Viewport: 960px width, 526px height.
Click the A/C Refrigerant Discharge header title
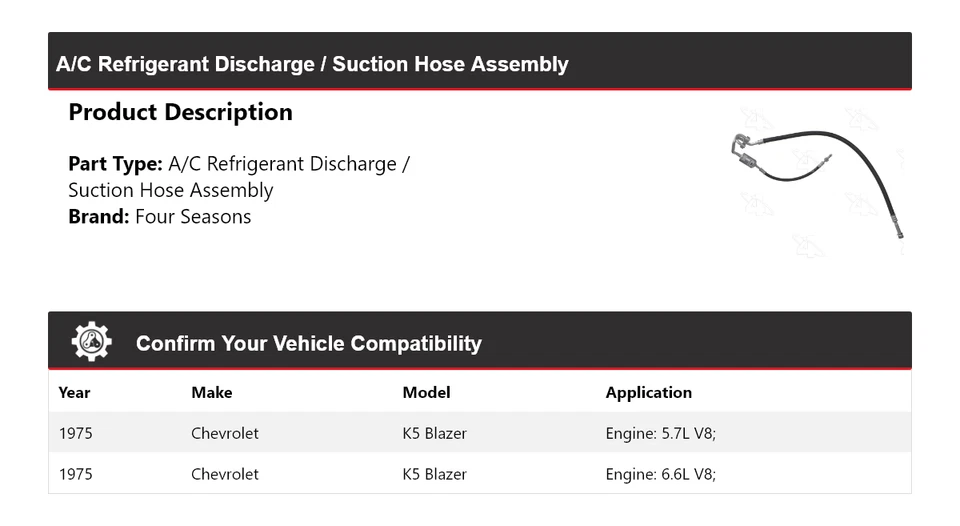coord(312,64)
